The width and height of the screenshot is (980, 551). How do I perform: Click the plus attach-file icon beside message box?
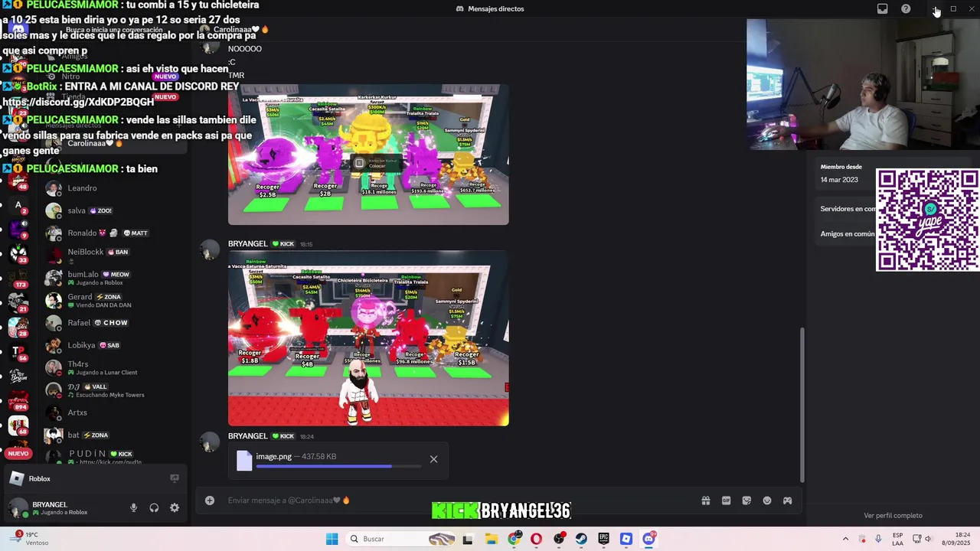pos(210,500)
